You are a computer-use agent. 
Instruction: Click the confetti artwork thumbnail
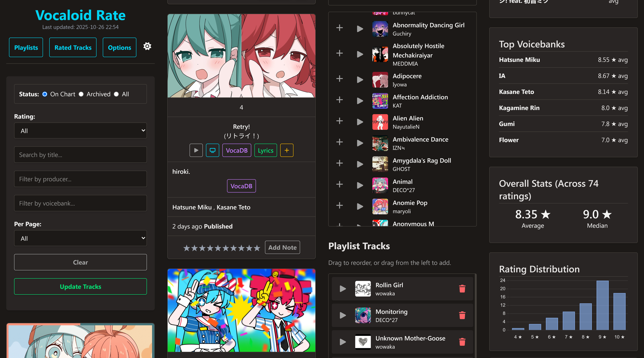coord(241,310)
